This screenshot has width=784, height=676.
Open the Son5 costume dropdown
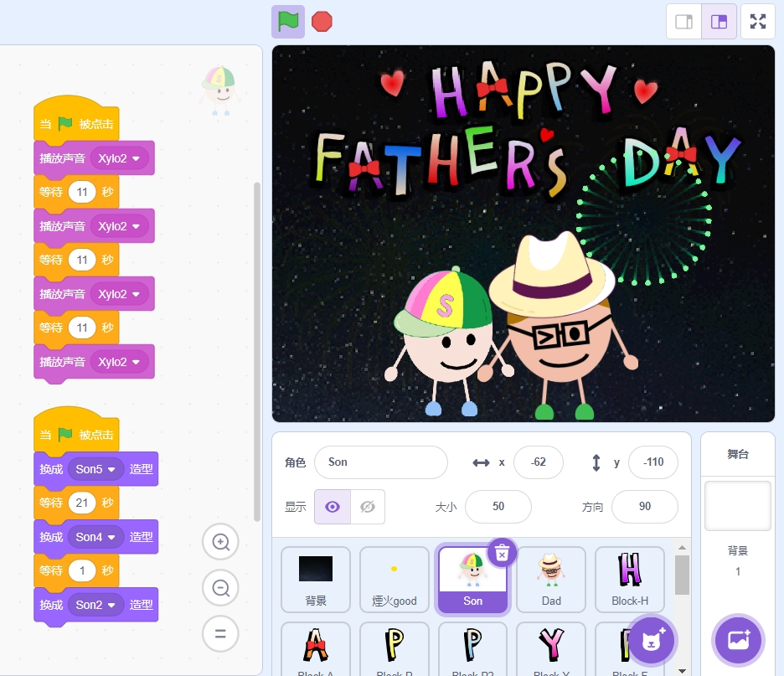[x=110, y=469]
